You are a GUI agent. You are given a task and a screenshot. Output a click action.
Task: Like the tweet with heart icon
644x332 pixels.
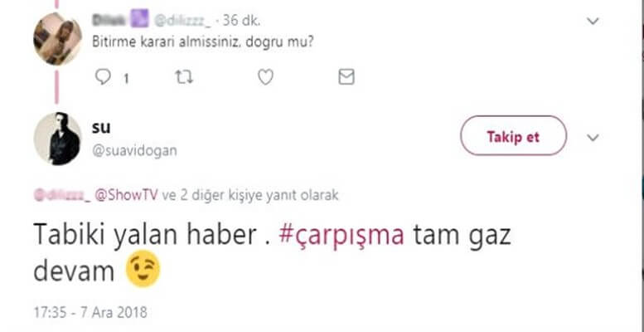click(265, 77)
